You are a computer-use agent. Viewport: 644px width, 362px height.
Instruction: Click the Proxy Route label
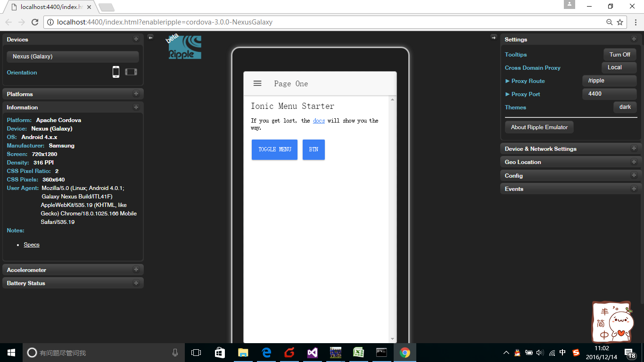(528, 81)
